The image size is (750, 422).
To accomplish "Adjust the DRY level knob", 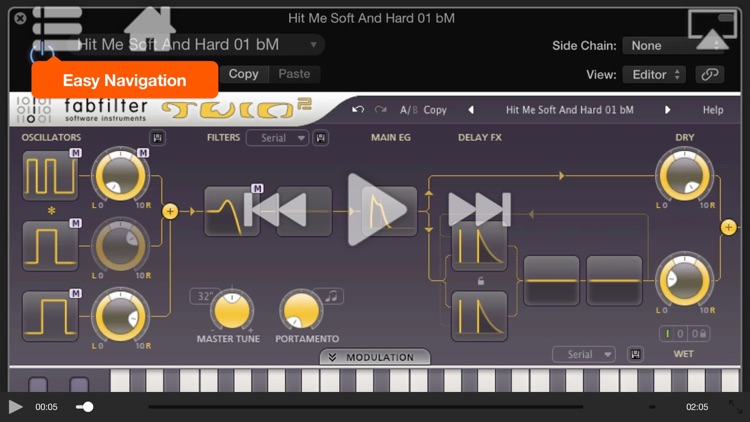I will pyautogui.click(x=684, y=176).
